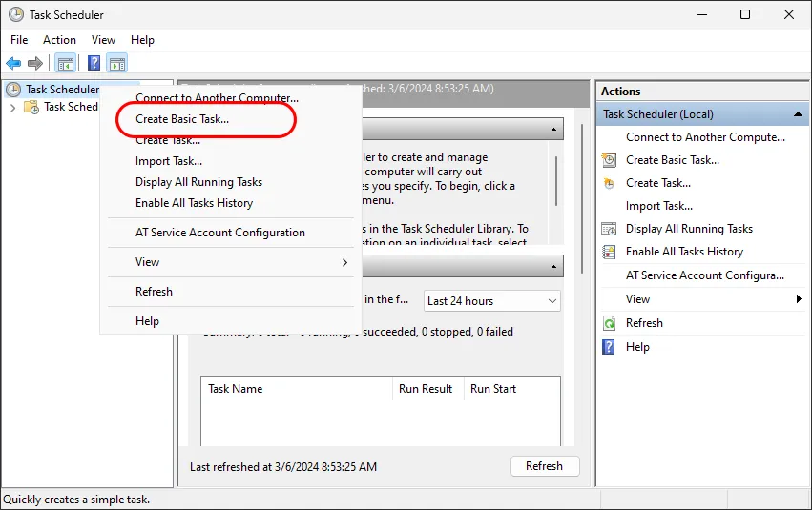Click the Run Start column header
Screen dimensions: 812x510
512,389
